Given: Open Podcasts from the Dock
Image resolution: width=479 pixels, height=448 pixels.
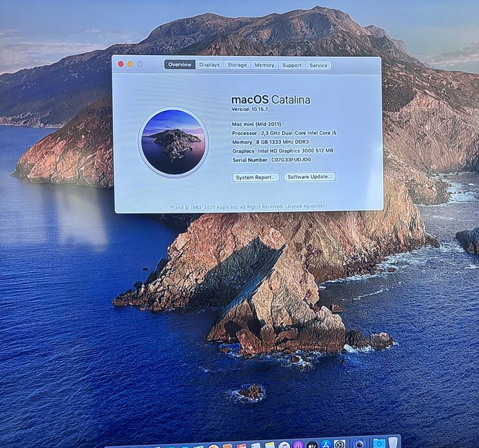Looking at the screenshot, I should (x=298, y=445).
